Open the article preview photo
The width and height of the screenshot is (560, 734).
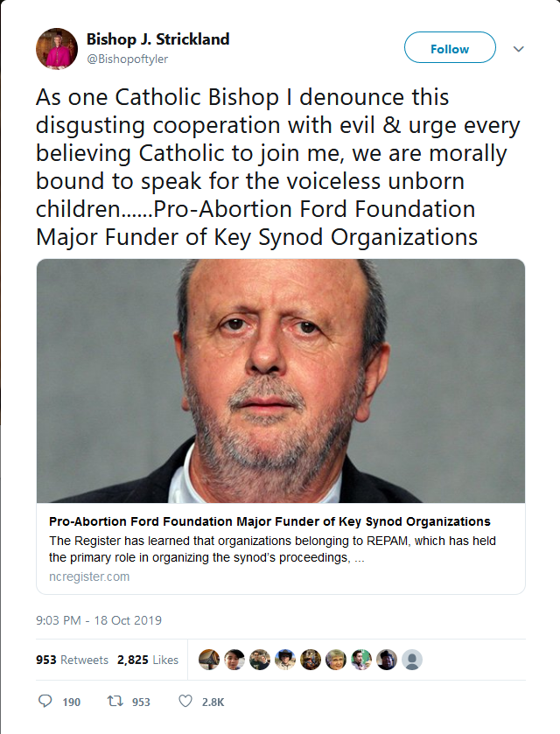pyautogui.click(x=281, y=381)
